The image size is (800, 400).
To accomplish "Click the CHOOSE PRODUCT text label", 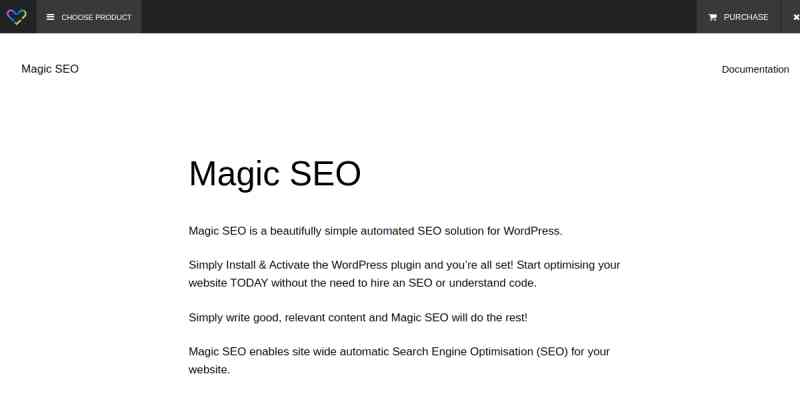I will click(96, 17).
